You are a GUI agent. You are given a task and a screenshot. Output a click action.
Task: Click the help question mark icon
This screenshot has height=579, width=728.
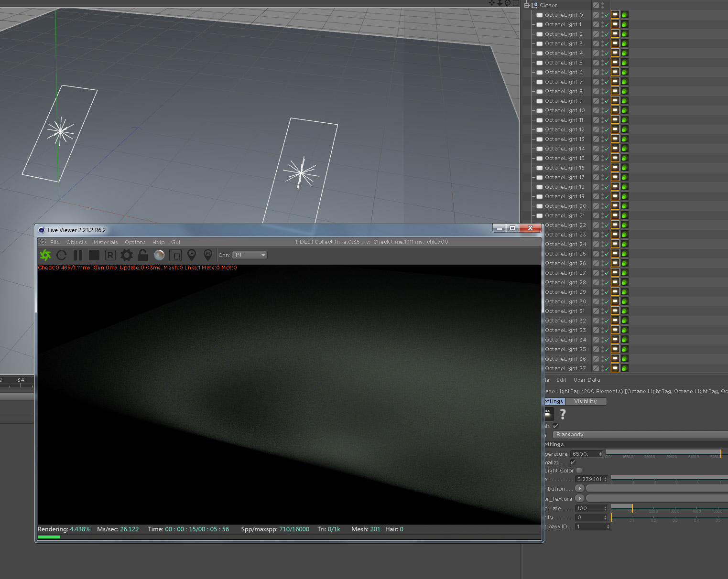pos(563,414)
